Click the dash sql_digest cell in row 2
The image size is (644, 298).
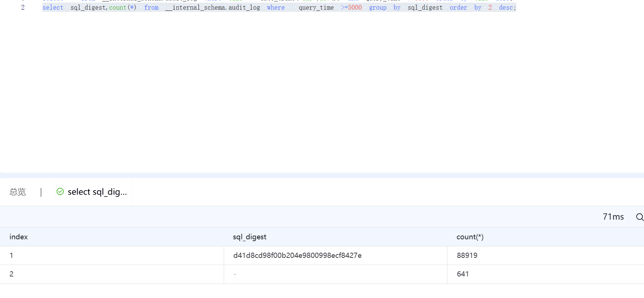tap(235, 274)
